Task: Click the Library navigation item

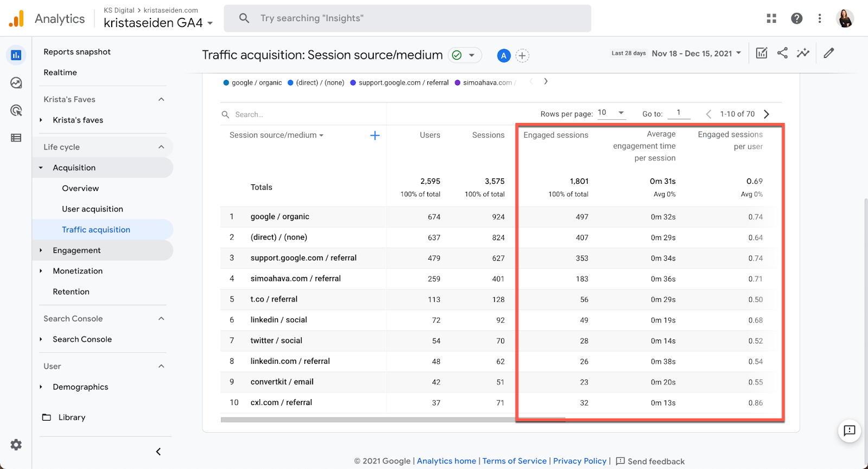Action: pos(72,417)
